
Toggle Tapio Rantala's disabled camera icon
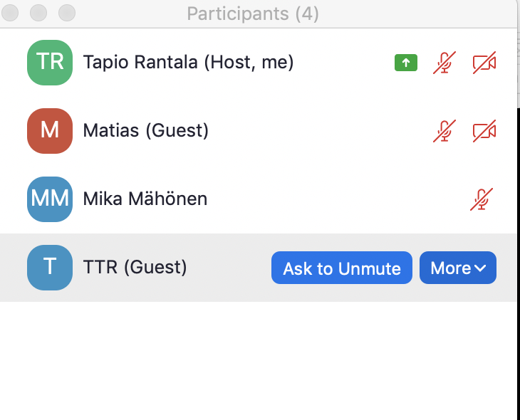coord(484,63)
